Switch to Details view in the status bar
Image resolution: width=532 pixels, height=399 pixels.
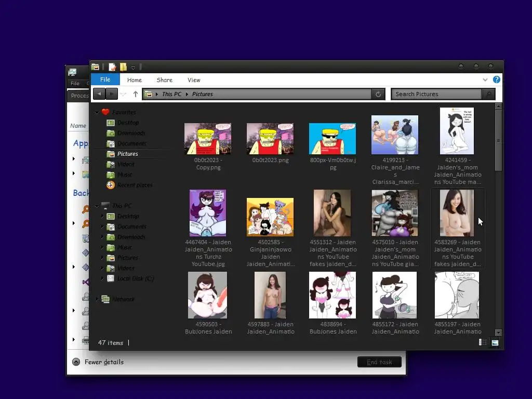(483, 342)
